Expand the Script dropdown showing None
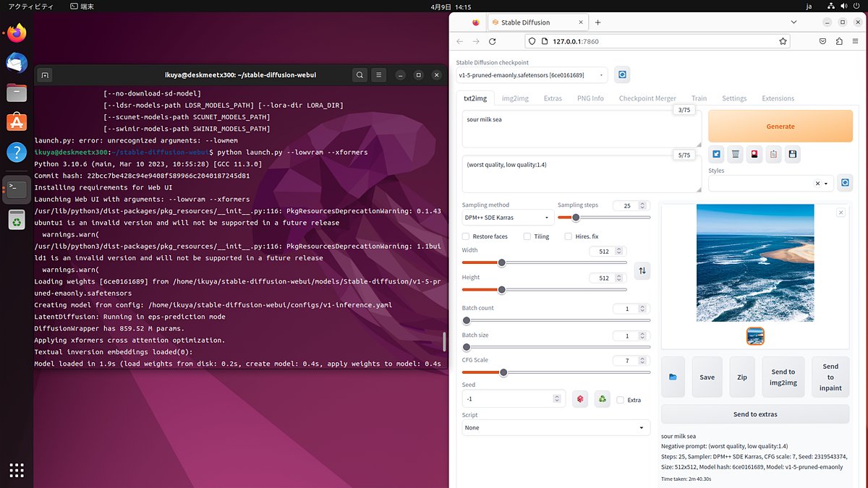This screenshot has width=868, height=488. point(555,427)
